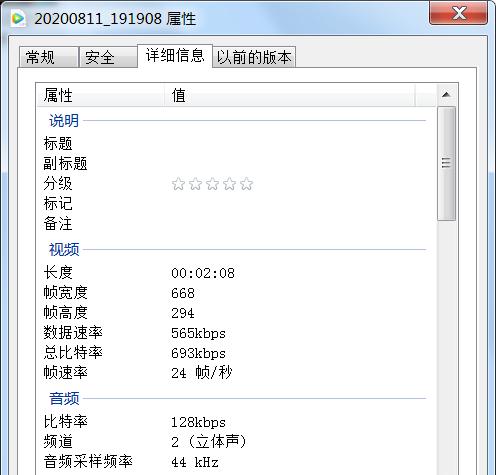Set rating to third star
Viewport: 496px width, 475px height.
tap(212, 184)
